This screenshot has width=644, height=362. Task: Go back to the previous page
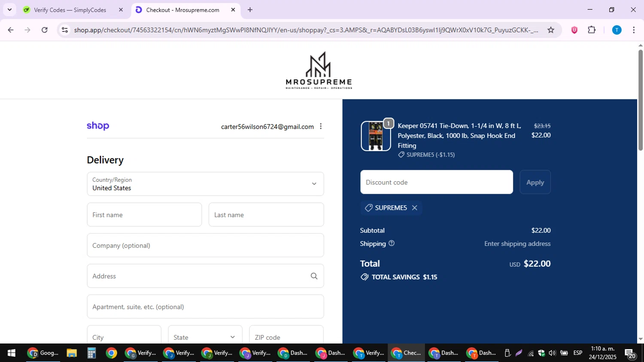click(x=11, y=30)
